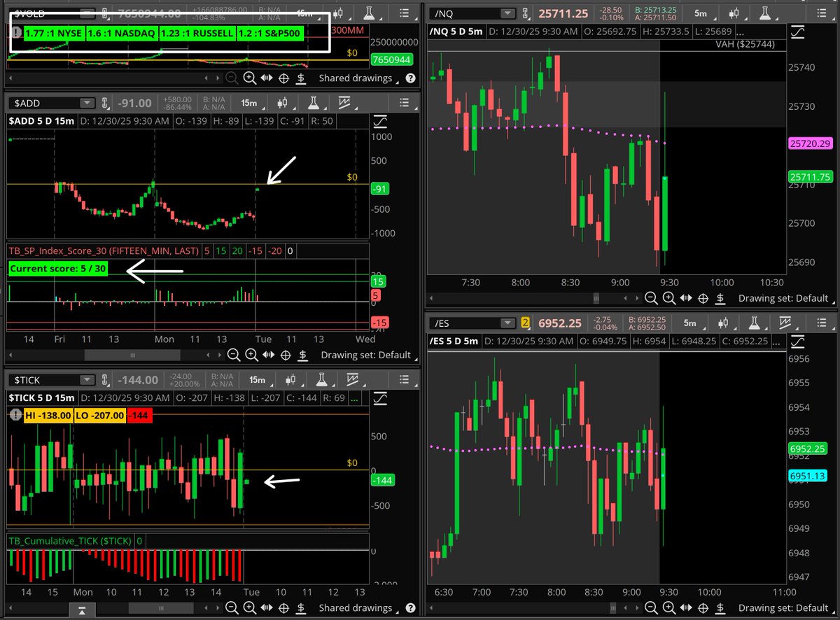840x620 pixels.
Task: Open $TICK chart settings list menu
Action: [404, 380]
